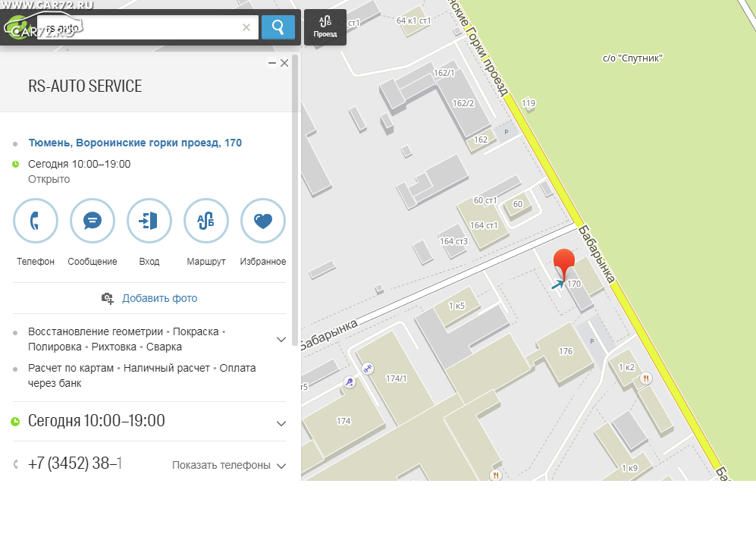Image resolution: width=756 pixels, height=537 pixels.
Task: Click the Телефон phone icon
Action: tap(36, 221)
